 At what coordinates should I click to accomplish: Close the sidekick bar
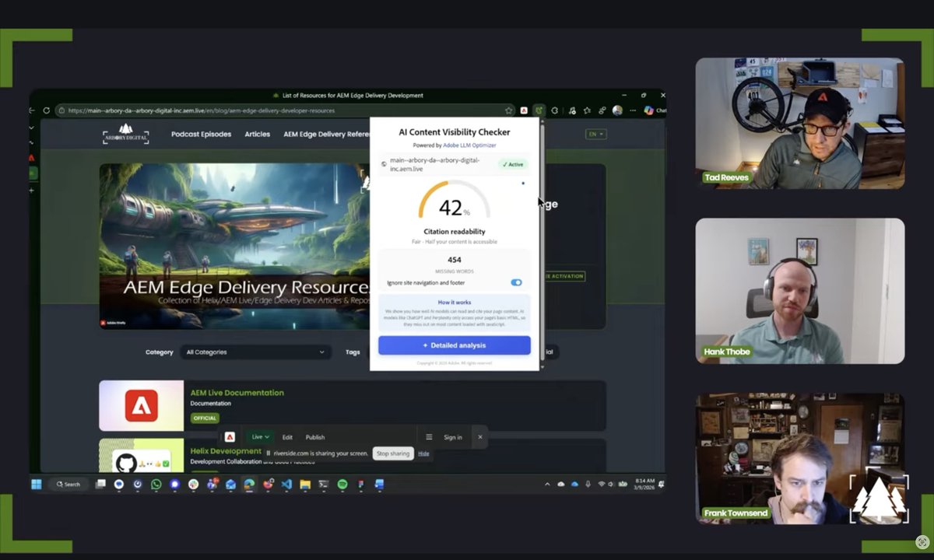coord(480,437)
